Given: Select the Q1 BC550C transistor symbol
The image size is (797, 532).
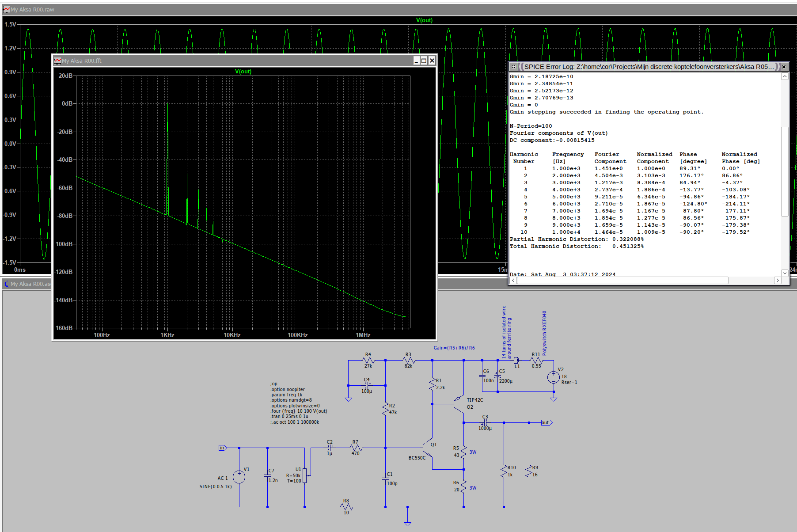Looking at the screenshot, I should [x=427, y=448].
